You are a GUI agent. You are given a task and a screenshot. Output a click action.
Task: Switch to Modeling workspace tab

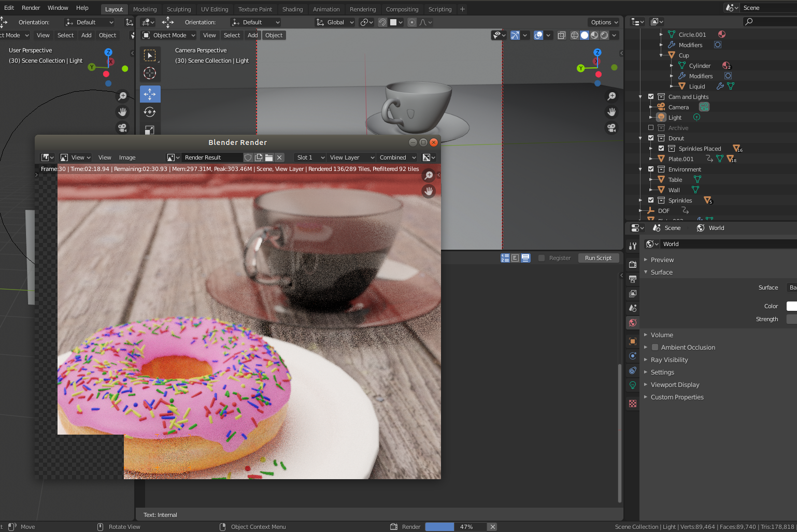tap(145, 9)
